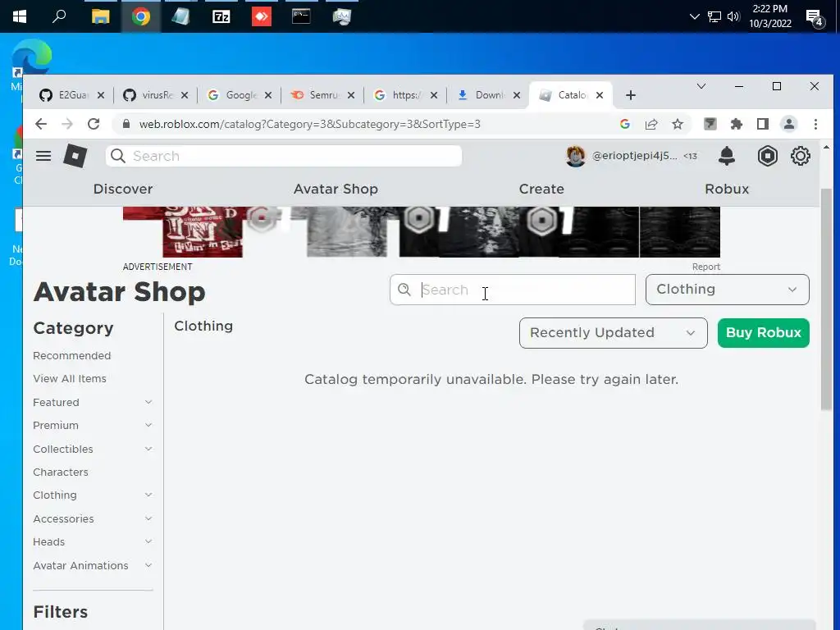
Task: Click the volume icon in system tray
Action: pos(733,16)
